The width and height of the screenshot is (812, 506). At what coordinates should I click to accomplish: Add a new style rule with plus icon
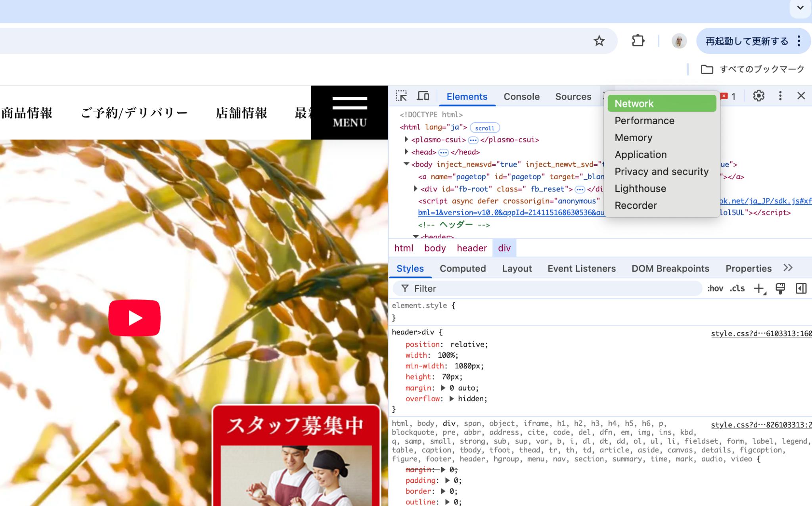759,289
